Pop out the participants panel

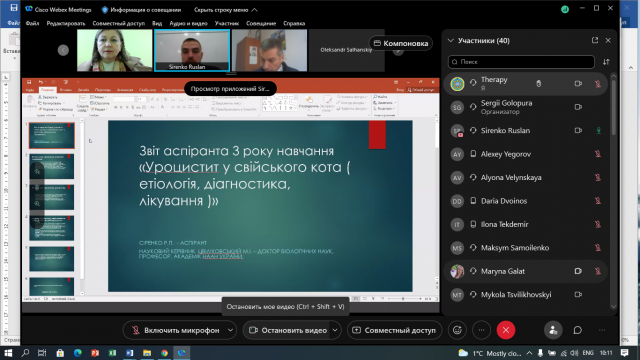click(595, 40)
